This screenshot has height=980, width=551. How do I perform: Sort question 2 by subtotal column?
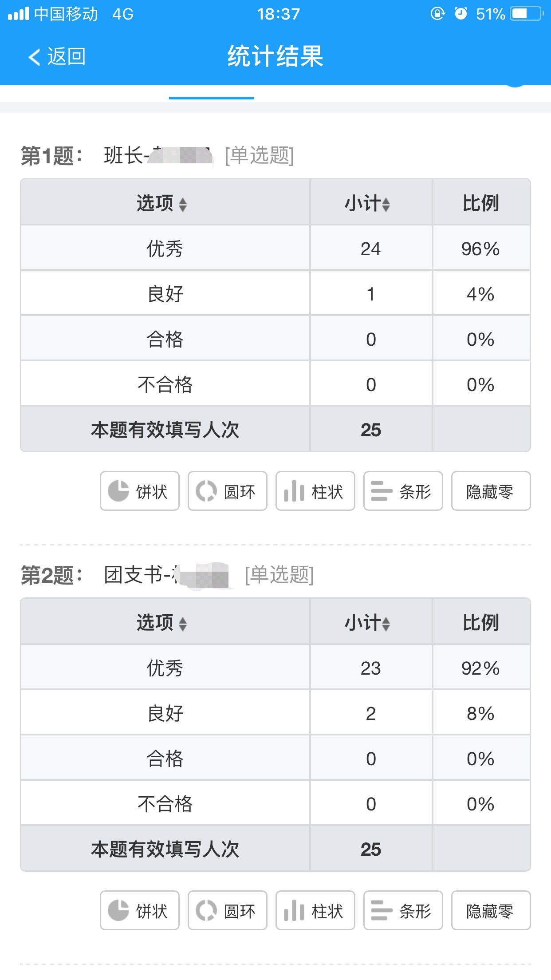pos(368,623)
